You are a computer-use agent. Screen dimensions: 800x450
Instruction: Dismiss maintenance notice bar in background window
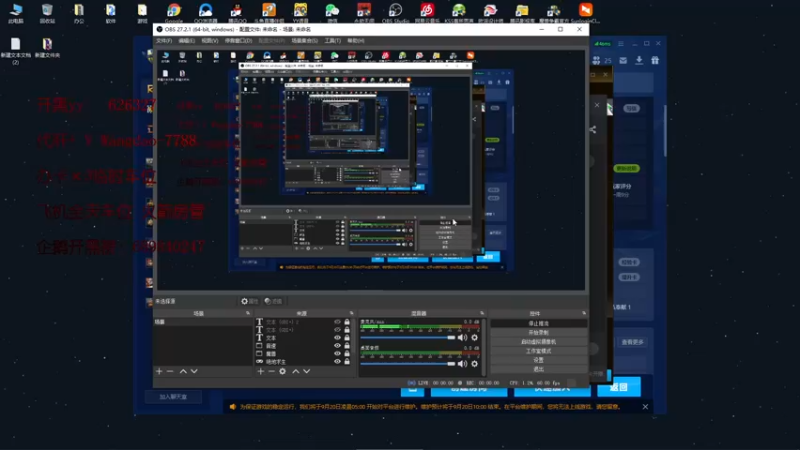tap(645, 407)
